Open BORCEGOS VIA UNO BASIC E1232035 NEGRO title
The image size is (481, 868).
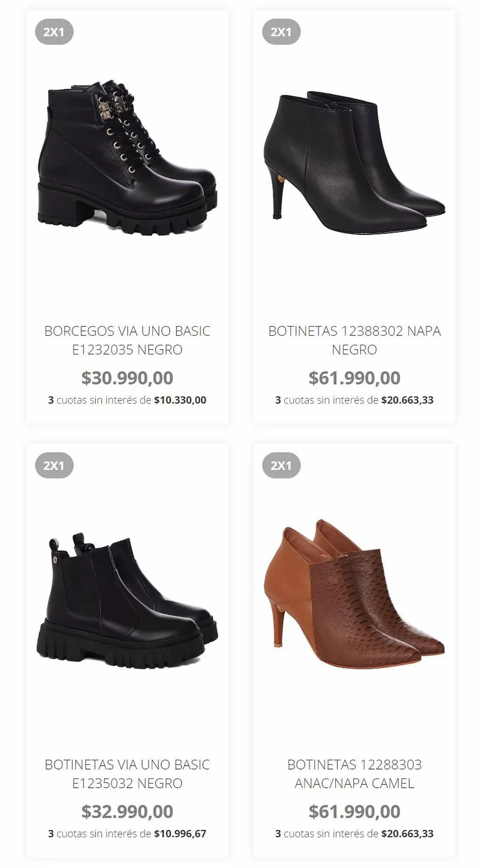coord(127,340)
